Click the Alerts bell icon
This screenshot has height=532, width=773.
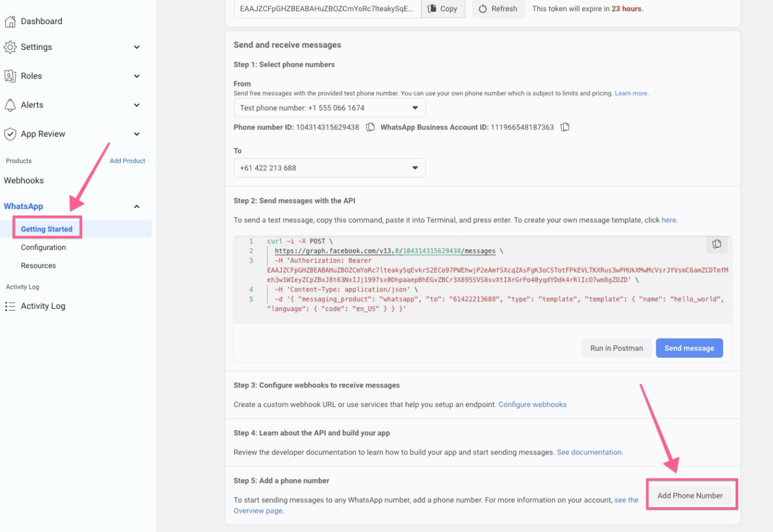(10, 105)
